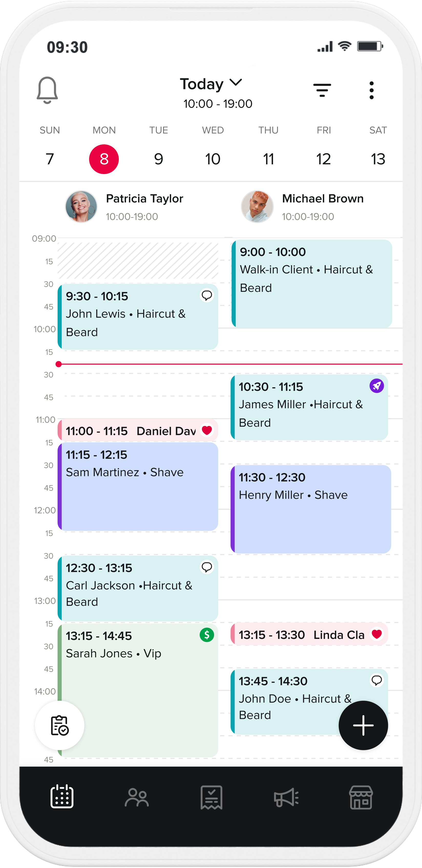Select Friday 12 in week strip
This screenshot has width=422, height=868.
tap(323, 159)
